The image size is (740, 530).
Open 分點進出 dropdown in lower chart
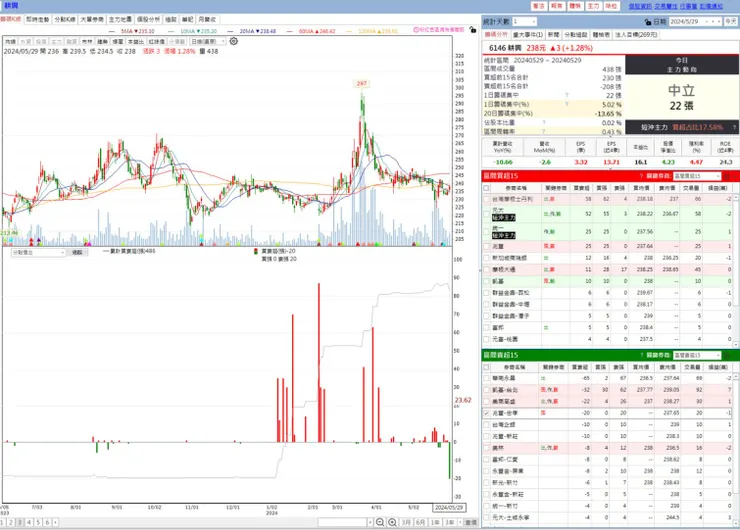(x=38, y=252)
